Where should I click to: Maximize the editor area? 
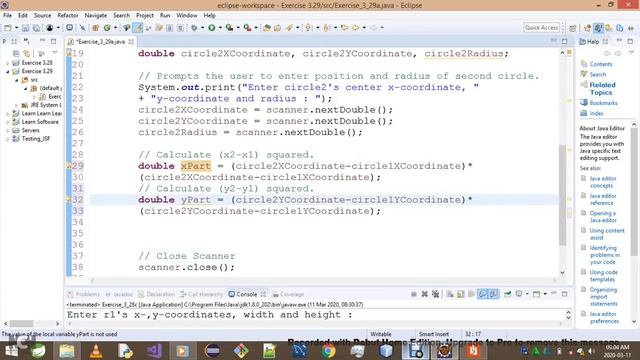click(x=564, y=41)
